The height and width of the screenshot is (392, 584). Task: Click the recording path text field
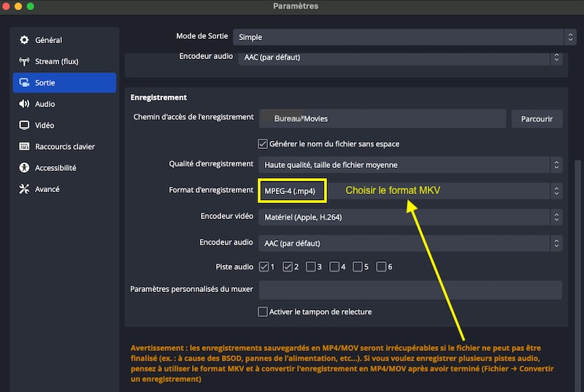coord(382,118)
